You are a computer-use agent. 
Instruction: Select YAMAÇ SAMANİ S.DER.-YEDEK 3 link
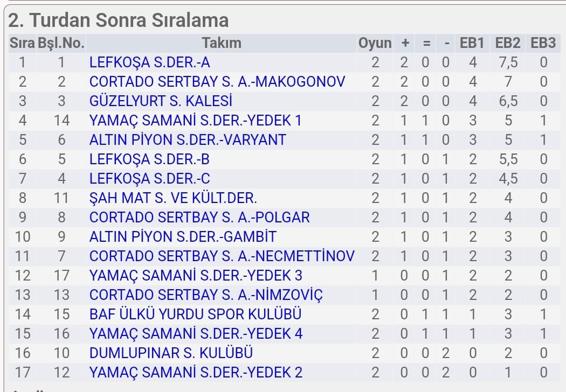196,276
